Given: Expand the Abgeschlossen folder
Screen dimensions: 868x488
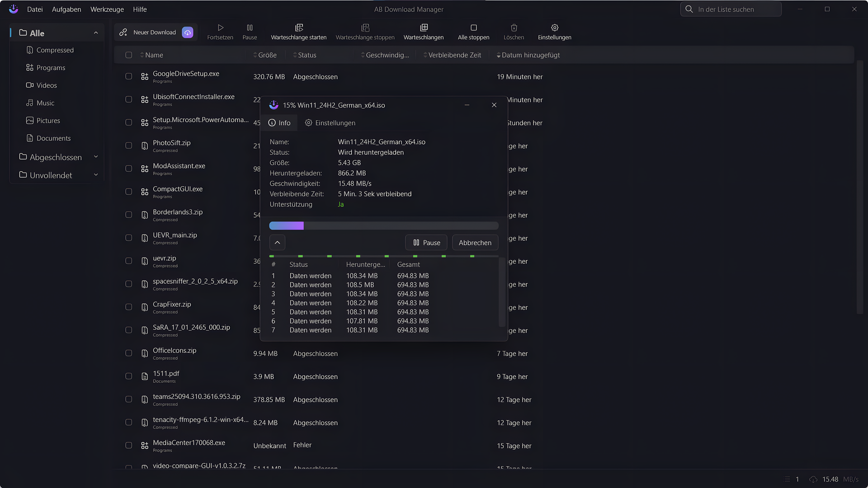Looking at the screenshot, I should 96,157.
